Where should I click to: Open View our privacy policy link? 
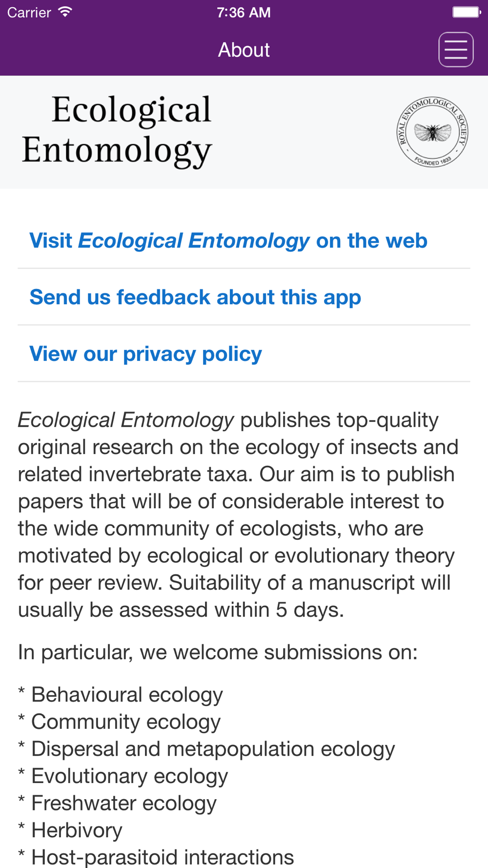pos(145,354)
